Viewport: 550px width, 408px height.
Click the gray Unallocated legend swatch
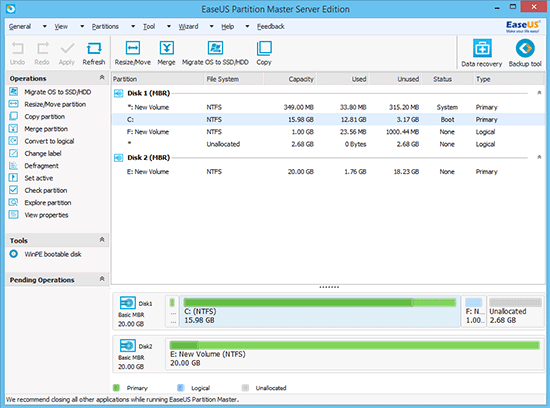point(246,388)
